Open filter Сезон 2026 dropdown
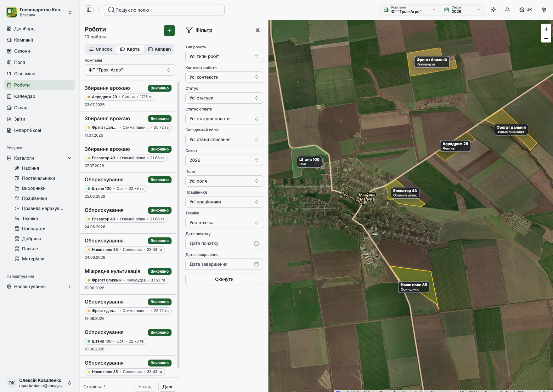553x392 pixels. click(x=224, y=160)
